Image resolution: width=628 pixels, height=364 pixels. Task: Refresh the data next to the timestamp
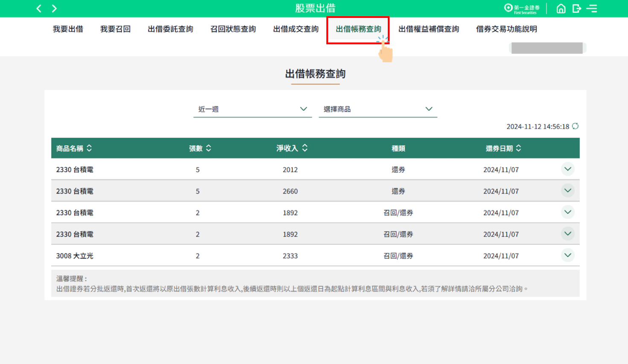point(575,126)
